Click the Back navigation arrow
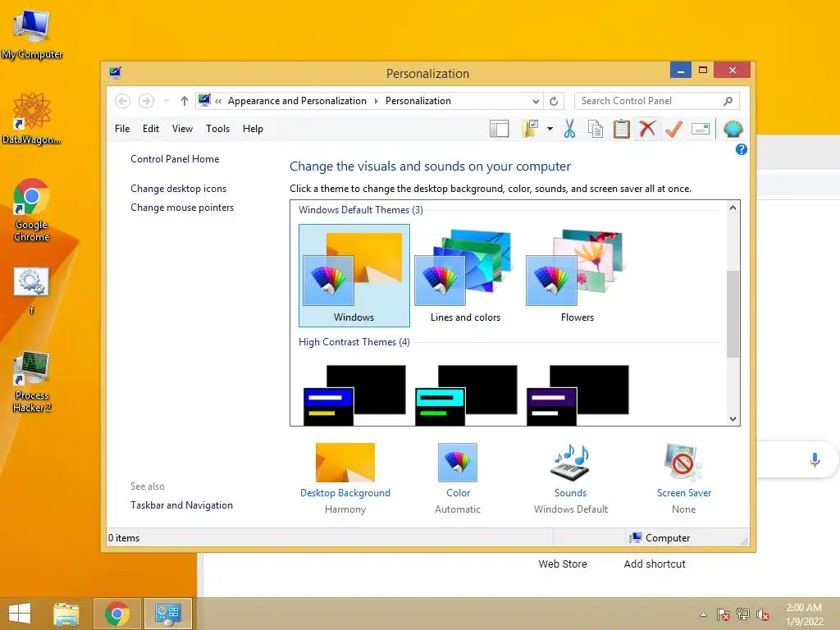 (123, 101)
